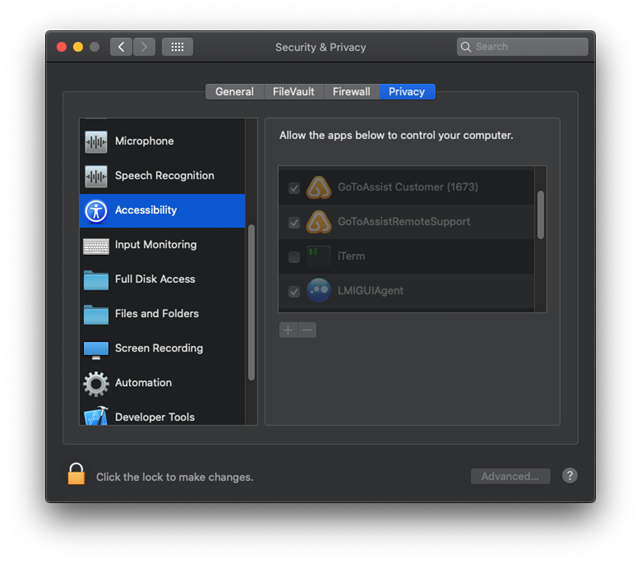Select Developer Tools category
Image resolution: width=641 pixels, height=563 pixels.
[x=162, y=414]
